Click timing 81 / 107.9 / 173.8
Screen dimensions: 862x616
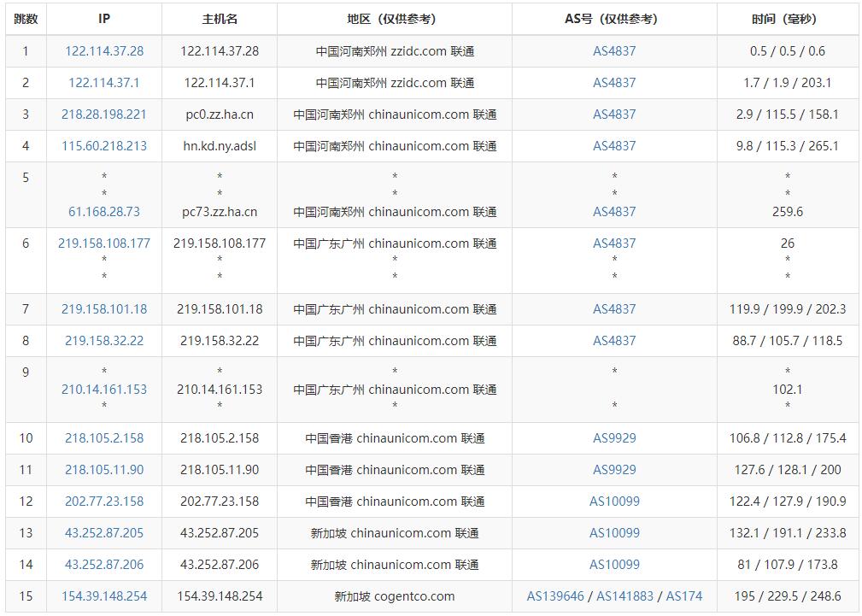coord(787,565)
